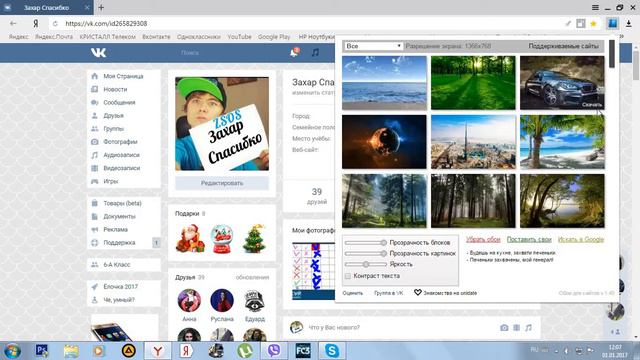Adjust the Прозрачность блоков slider
The image size is (640, 360).
pyautogui.click(x=365, y=242)
